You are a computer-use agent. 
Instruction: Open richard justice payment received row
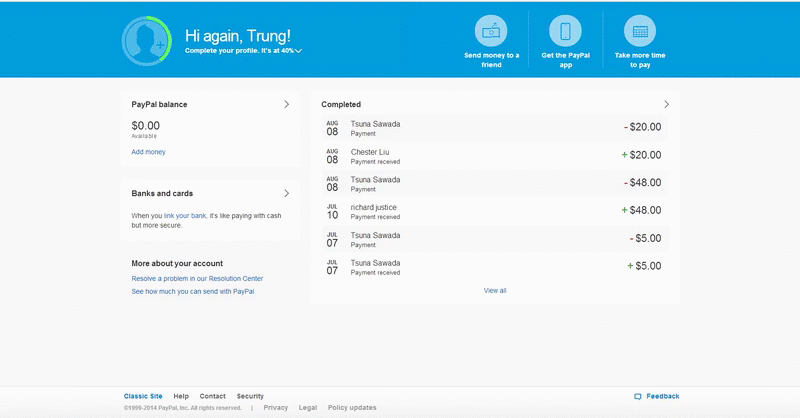[x=494, y=211]
